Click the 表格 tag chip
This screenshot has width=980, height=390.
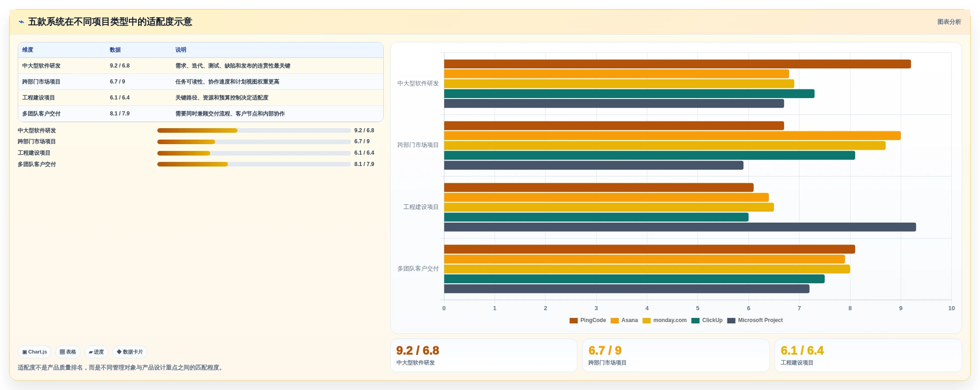(68, 352)
